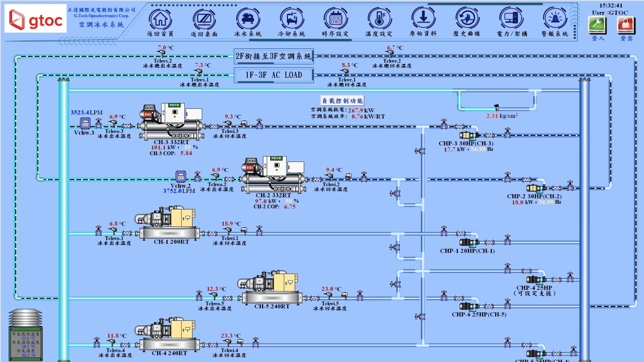Click the CH-3 332RT chiller unit

click(171, 121)
